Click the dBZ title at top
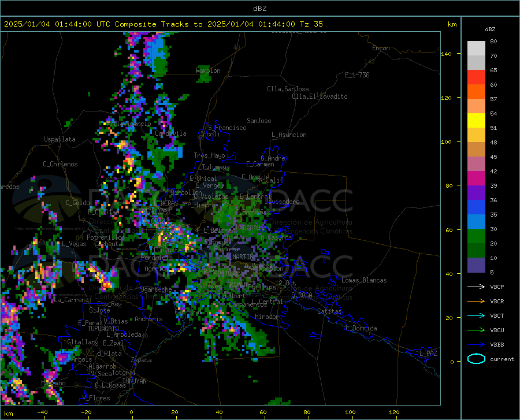This screenshot has width=520, height=420. point(259,9)
